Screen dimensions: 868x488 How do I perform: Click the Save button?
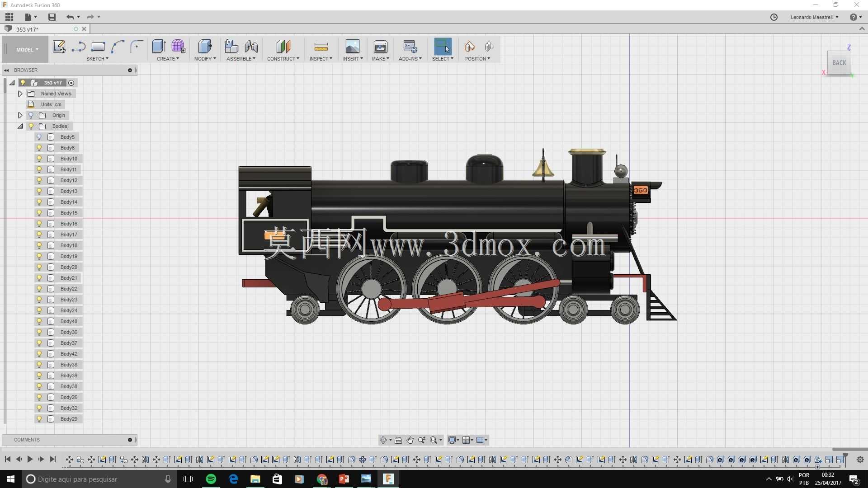click(52, 17)
